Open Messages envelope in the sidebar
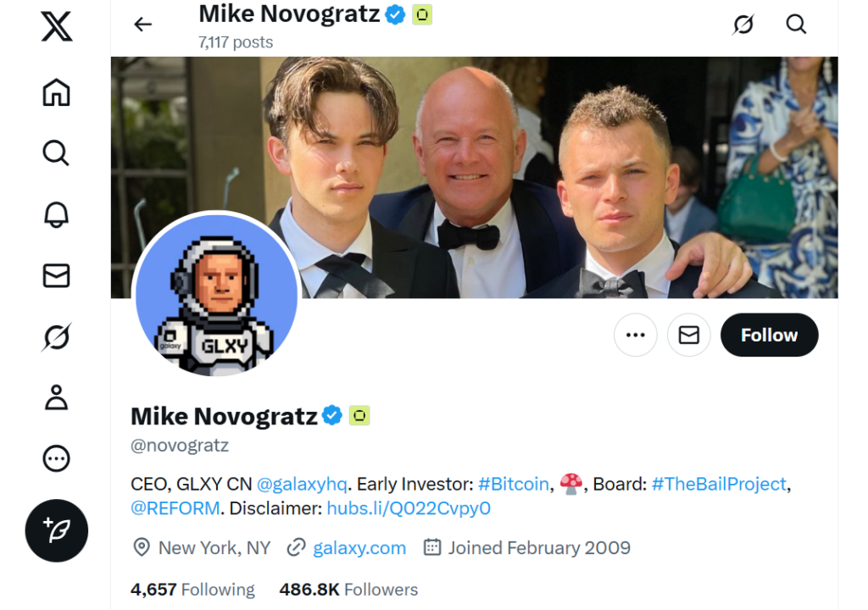 (x=57, y=275)
